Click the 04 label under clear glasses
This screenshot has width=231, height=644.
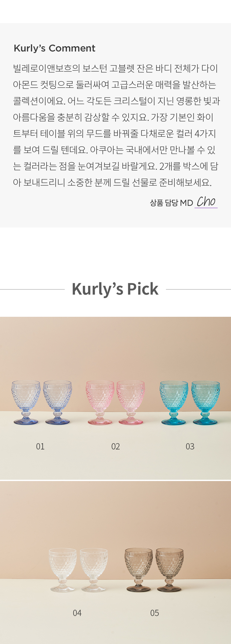[x=77, y=613]
